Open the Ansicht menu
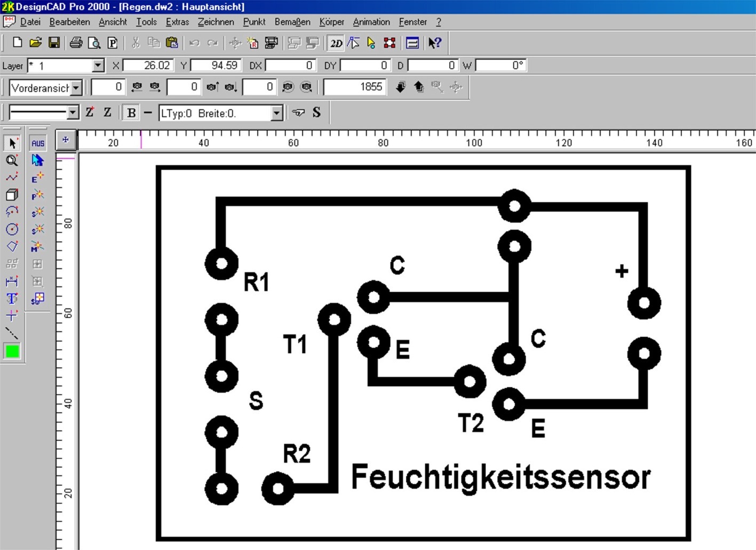Screen dimensions: 756x550 pos(113,22)
